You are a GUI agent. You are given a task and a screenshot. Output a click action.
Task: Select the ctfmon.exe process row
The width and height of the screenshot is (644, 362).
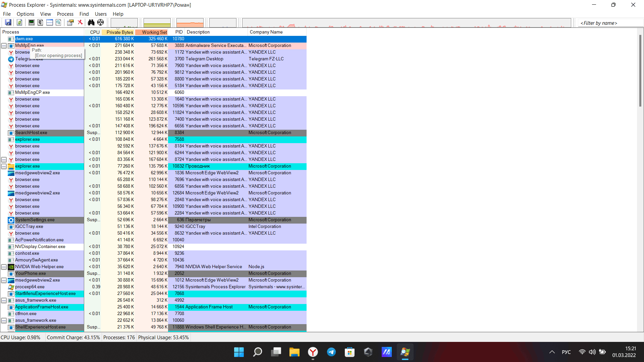153,314
